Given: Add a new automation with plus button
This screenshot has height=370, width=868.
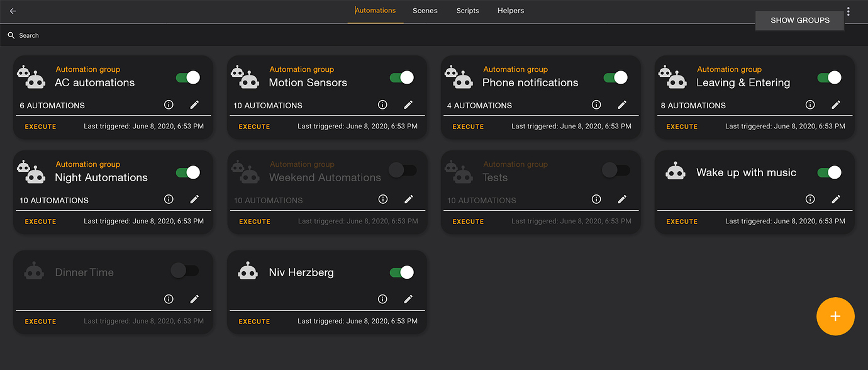Looking at the screenshot, I should (x=835, y=316).
